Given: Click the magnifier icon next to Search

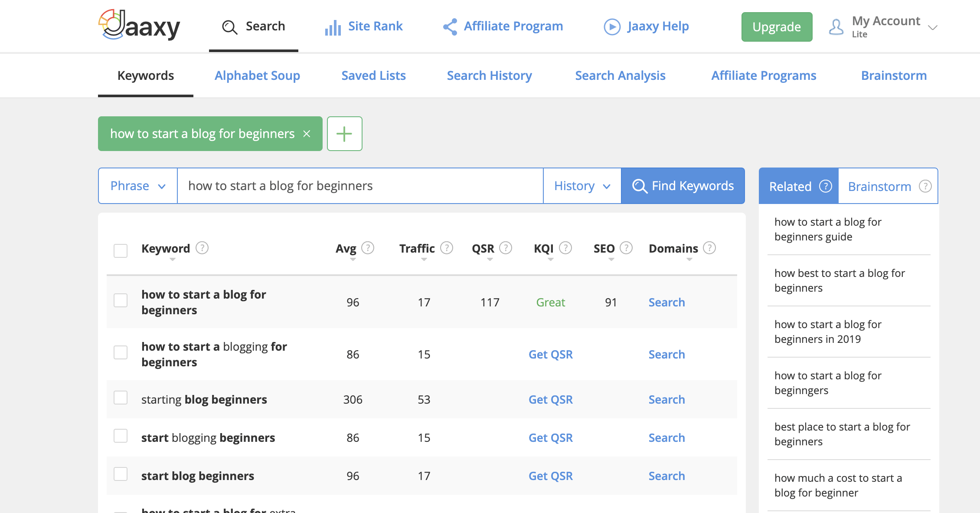Looking at the screenshot, I should (x=229, y=27).
